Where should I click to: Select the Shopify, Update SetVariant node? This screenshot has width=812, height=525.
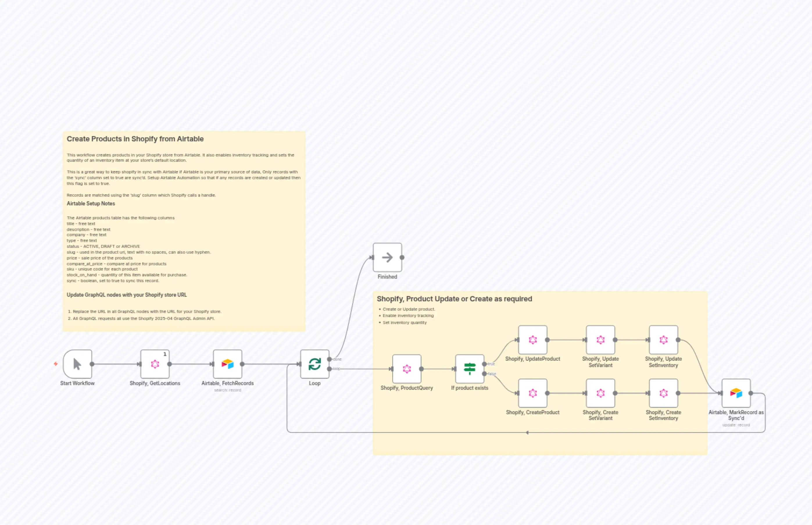(600, 340)
